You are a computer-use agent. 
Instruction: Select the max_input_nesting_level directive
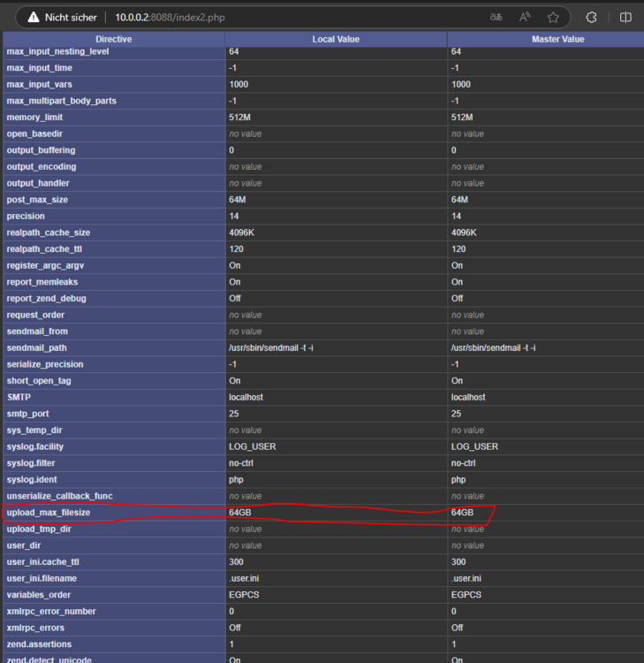point(58,51)
